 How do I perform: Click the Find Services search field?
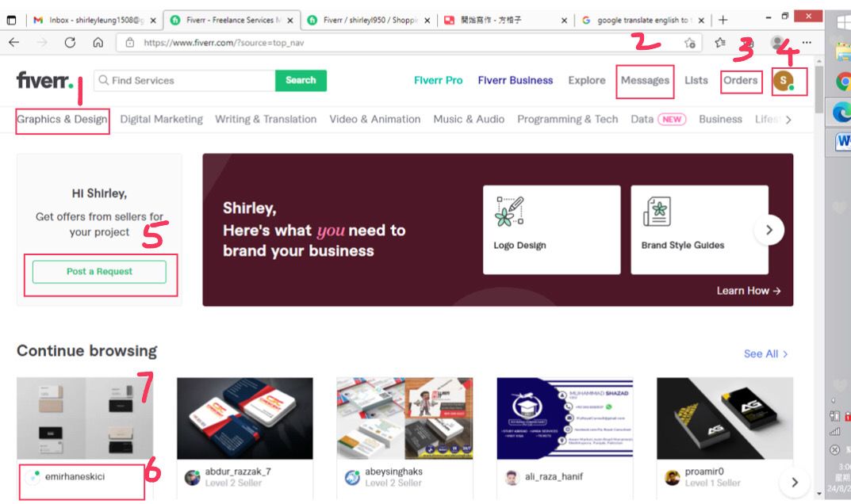(x=185, y=80)
